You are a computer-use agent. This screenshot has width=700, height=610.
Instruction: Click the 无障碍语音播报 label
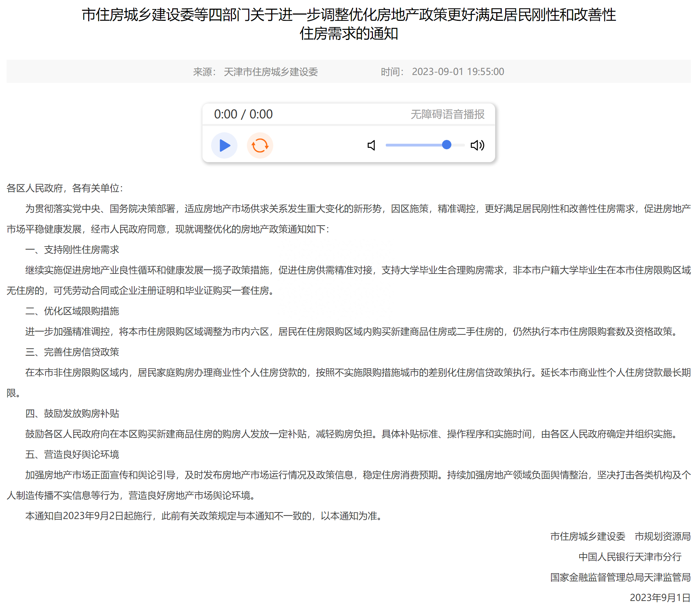point(448,114)
